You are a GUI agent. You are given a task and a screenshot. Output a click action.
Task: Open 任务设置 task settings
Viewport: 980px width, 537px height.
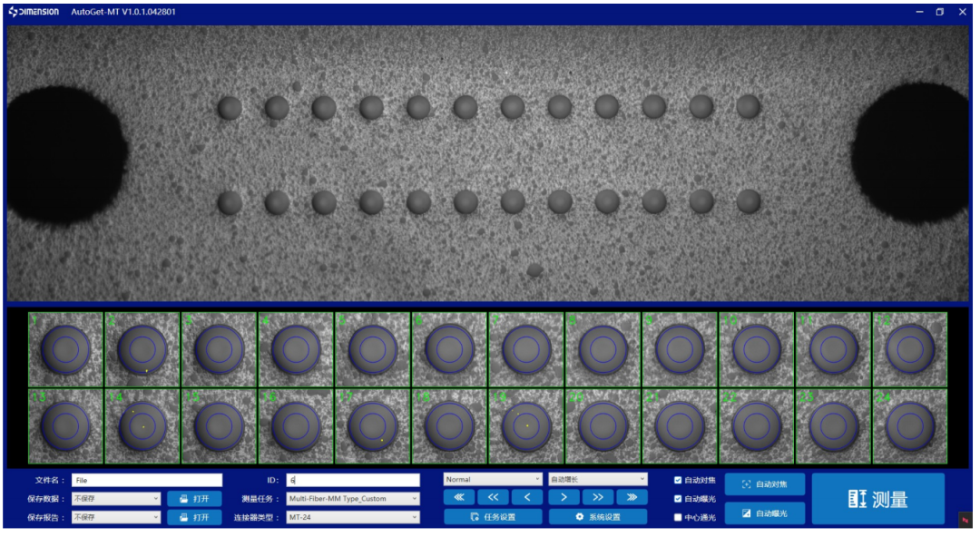[493, 517]
